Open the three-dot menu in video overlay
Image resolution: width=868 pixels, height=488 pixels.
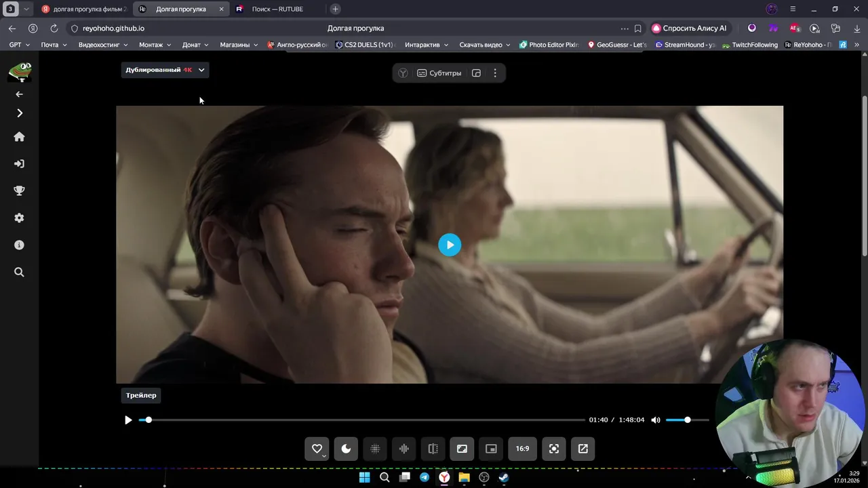pos(495,73)
